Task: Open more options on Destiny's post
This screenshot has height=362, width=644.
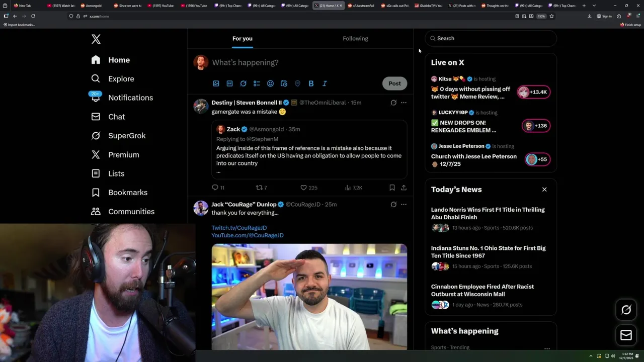Action: (x=404, y=103)
